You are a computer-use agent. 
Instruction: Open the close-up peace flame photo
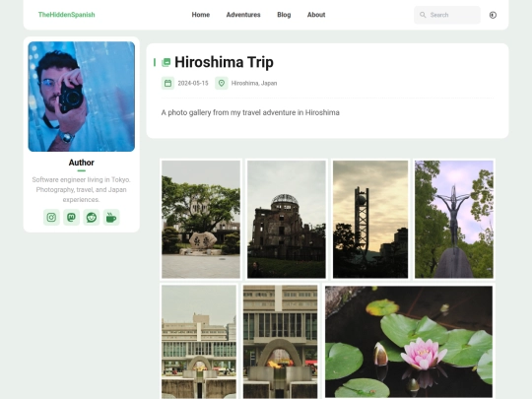click(x=280, y=342)
